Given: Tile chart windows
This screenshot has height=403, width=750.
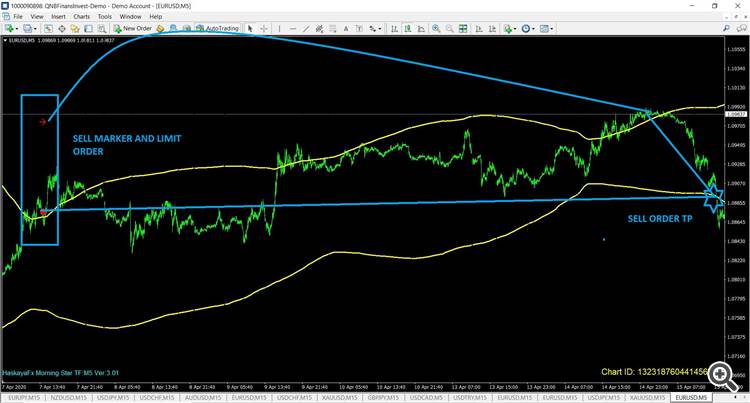Looking at the screenshot, I should (463, 29).
